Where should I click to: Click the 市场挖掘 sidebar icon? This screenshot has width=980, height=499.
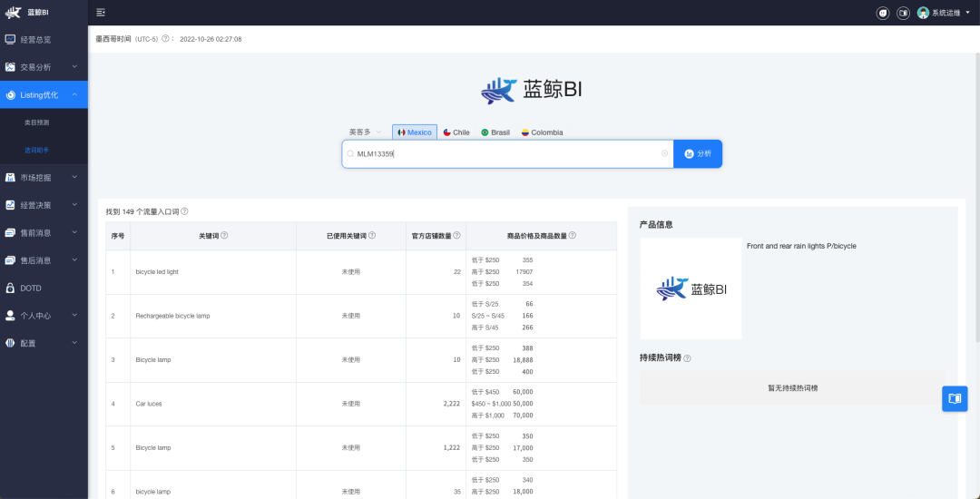tap(10, 177)
